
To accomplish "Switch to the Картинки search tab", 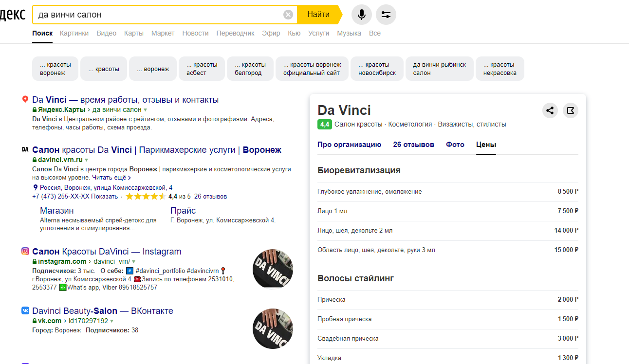I will pyautogui.click(x=74, y=33).
